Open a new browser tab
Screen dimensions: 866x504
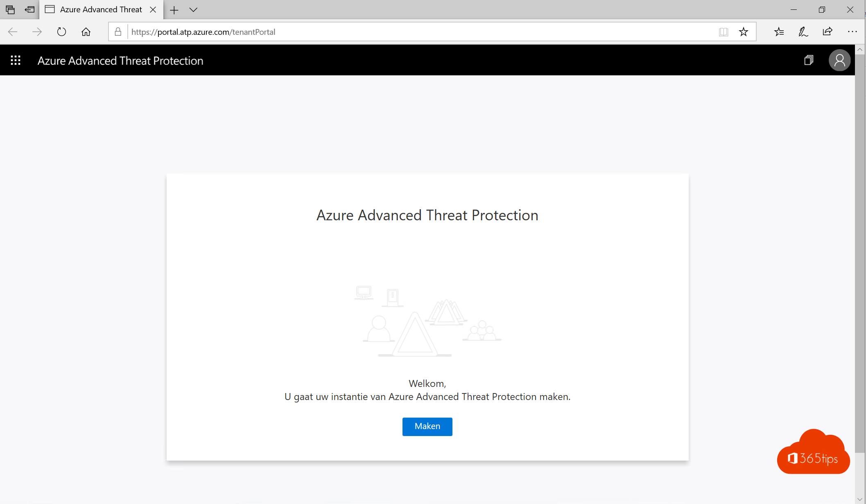174,10
